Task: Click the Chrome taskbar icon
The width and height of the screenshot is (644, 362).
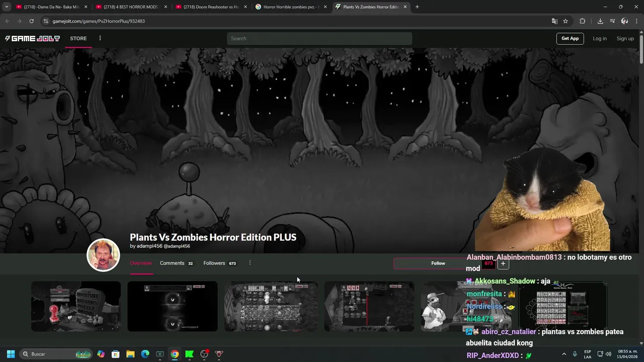Action: point(175,354)
